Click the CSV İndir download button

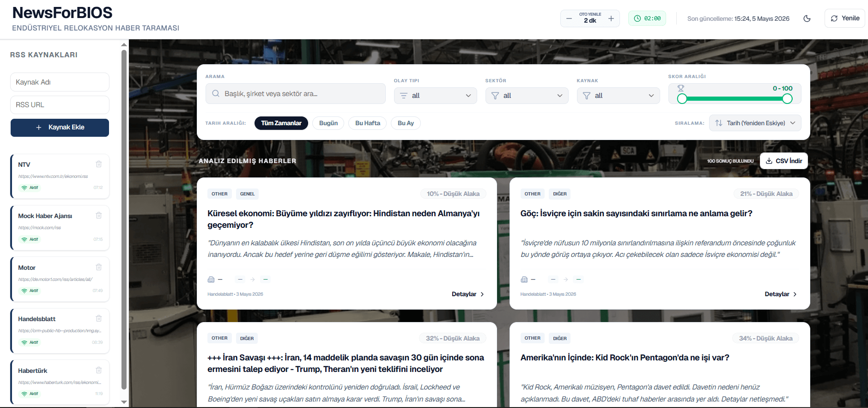(784, 161)
